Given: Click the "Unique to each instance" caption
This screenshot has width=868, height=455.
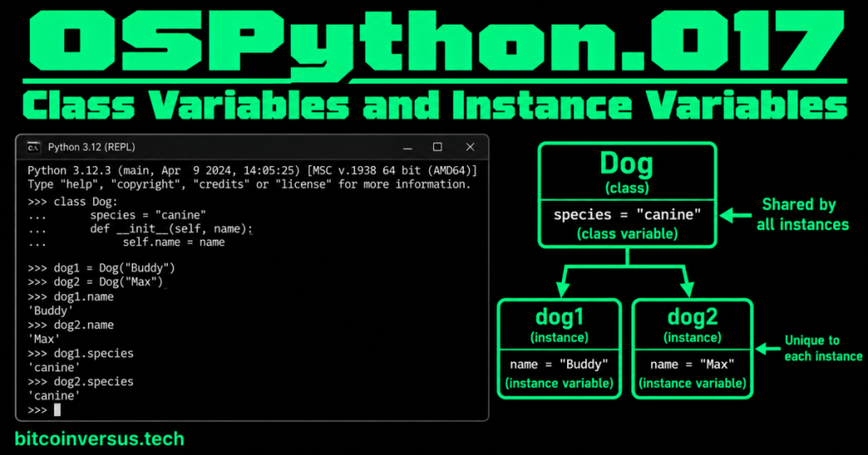Looking at the screenshot, I should point(823,348).
